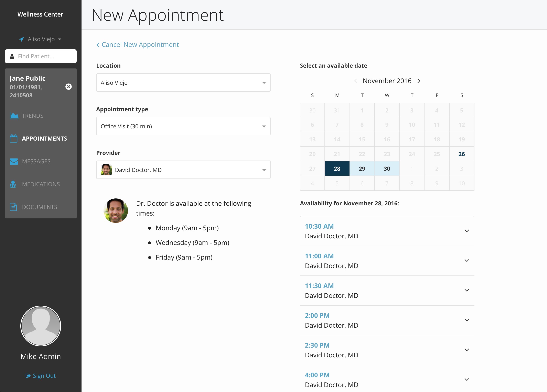Click the Messages envelope icon

tap(14, 161)
